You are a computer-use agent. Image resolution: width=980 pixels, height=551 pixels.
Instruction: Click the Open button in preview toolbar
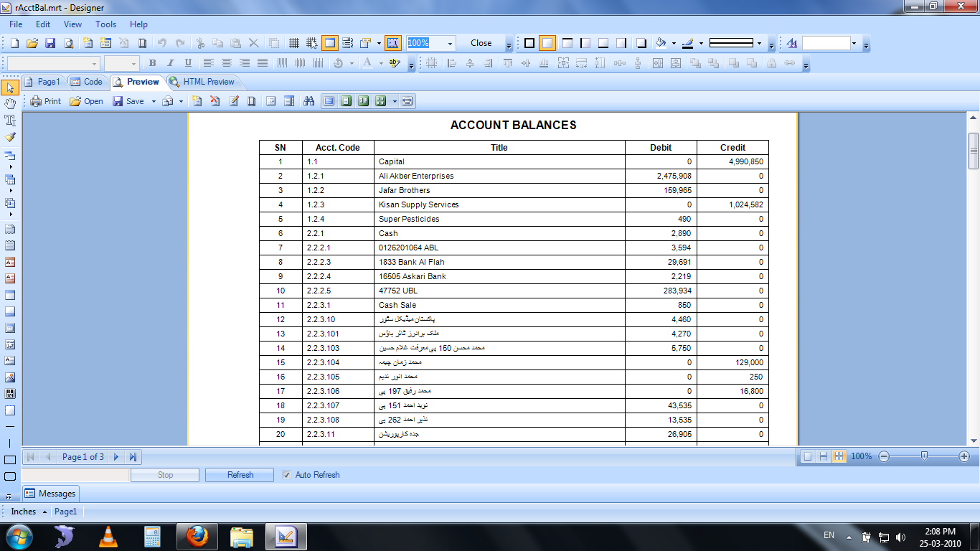[86, 101]
